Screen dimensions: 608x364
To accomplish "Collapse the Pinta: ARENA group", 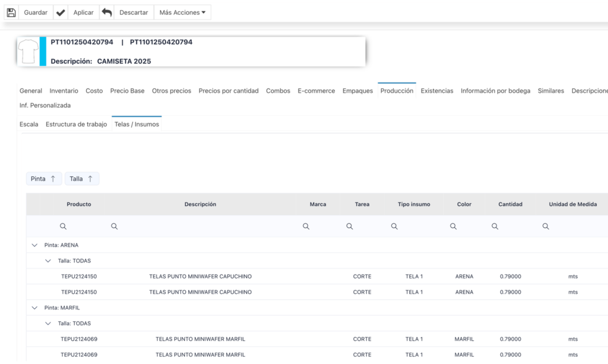I will (34, 245).
